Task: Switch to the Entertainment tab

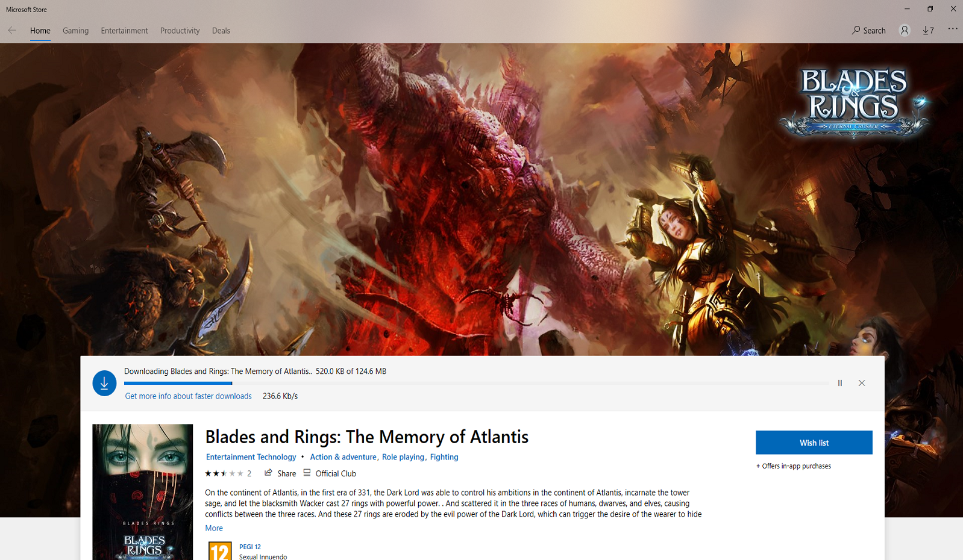Action: [x=124, y=31]
